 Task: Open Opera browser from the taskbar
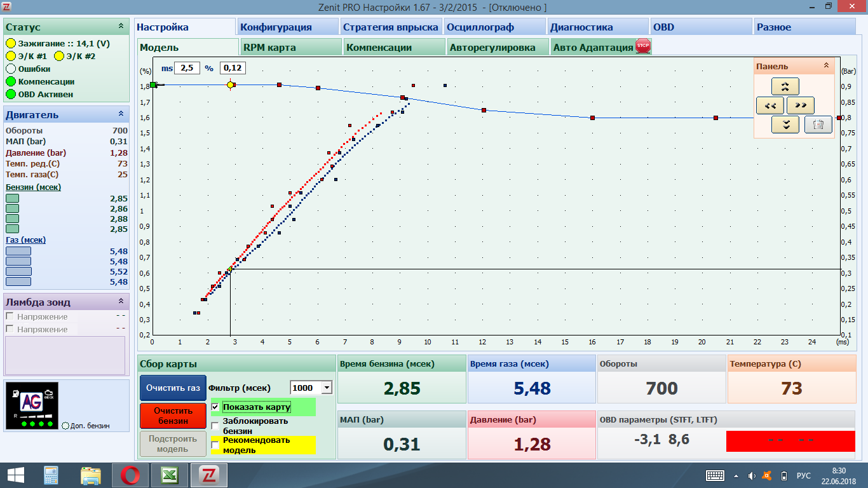(130, 475)
